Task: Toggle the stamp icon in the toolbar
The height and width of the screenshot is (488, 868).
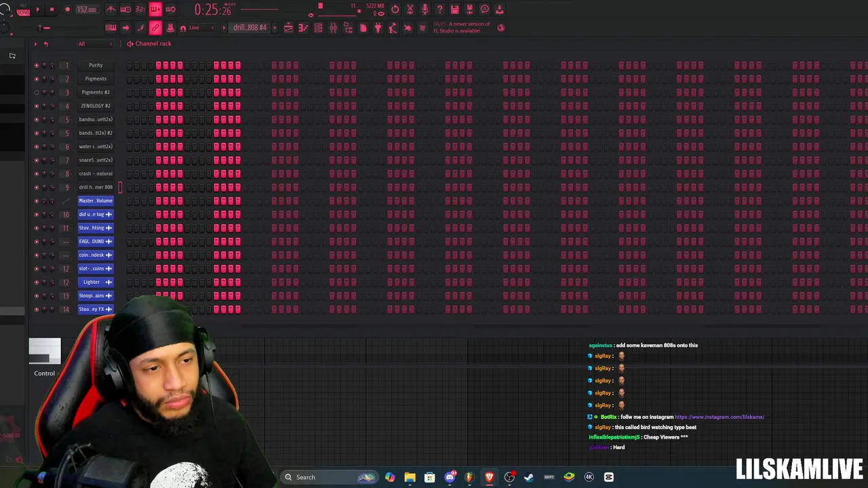Action: pos(170,28)
